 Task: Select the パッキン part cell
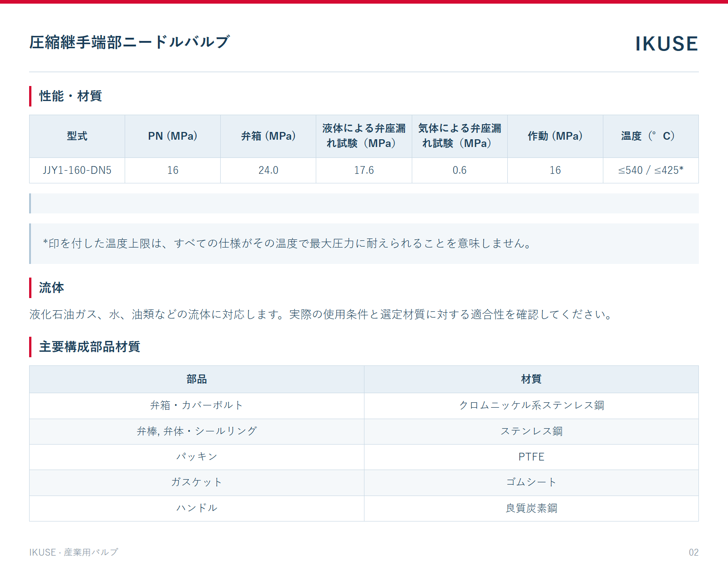pos(197,457)
